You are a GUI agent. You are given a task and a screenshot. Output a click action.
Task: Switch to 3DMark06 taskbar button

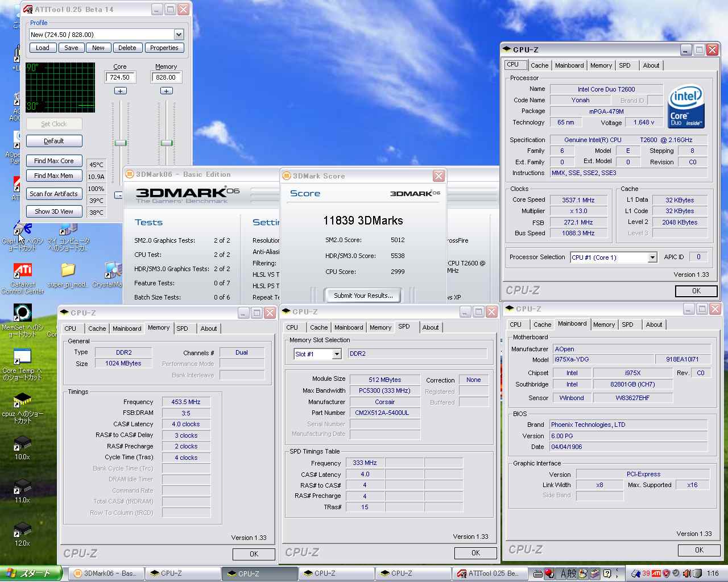(x=105, y=573)
